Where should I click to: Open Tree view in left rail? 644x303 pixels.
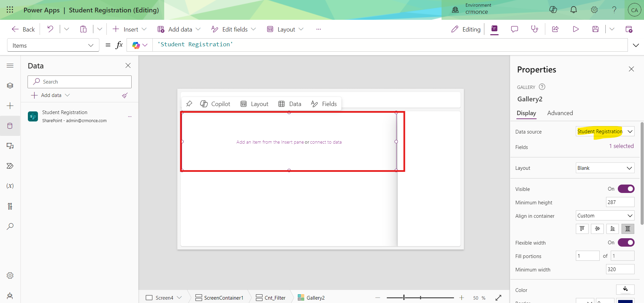click(10, 86)
